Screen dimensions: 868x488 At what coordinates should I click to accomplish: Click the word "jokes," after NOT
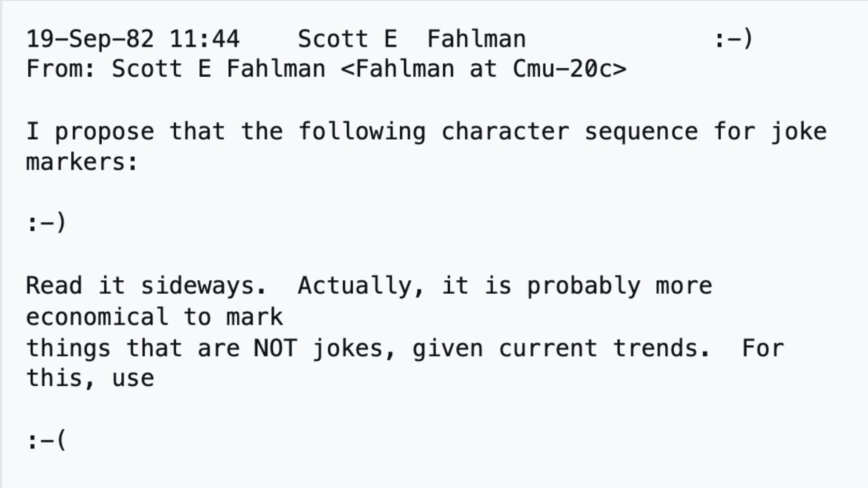(x=354, y=348)
